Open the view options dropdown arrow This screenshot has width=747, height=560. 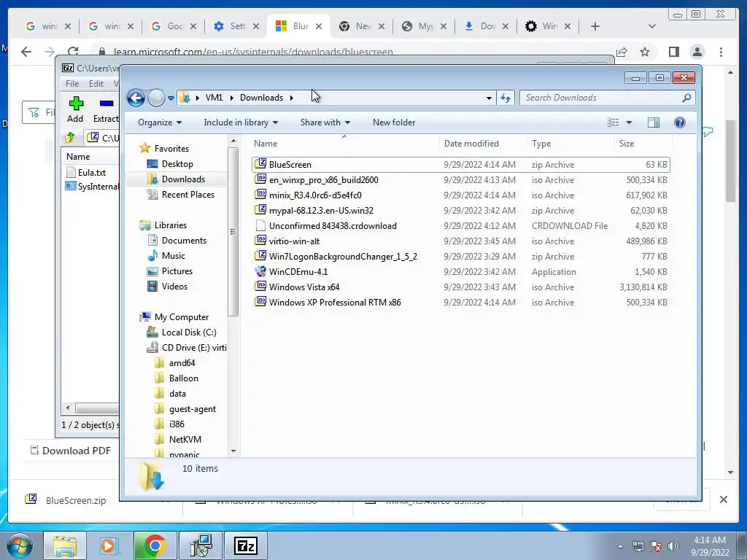click(629, 122)
